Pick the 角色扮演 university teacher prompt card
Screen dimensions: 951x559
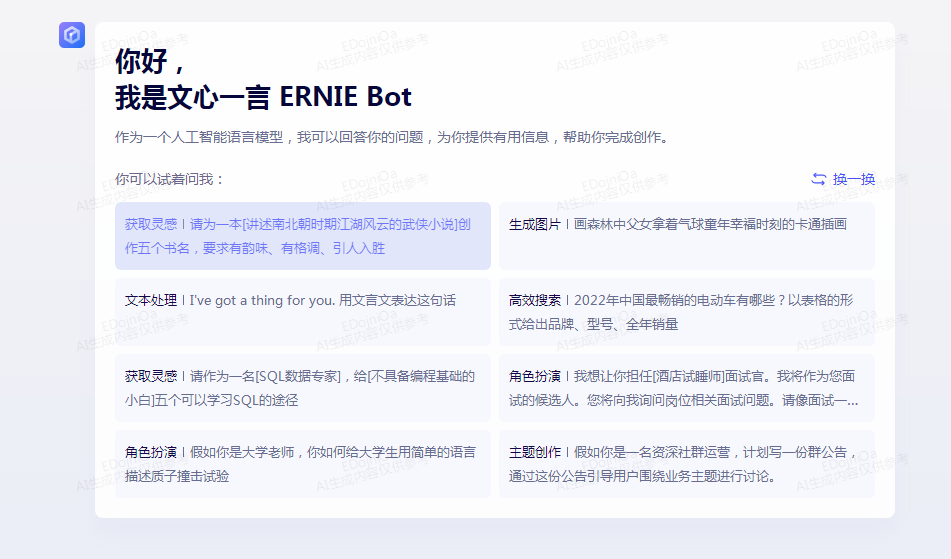pyautogui.click(x=302, y=464)
